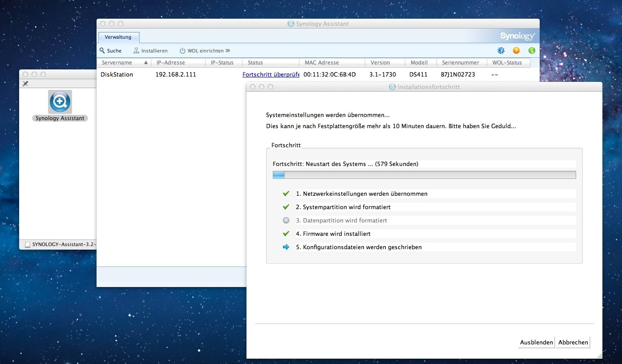Click green checkmark for Systempartition step
Screen dimensions: 622x364
(x=286, y=207)
